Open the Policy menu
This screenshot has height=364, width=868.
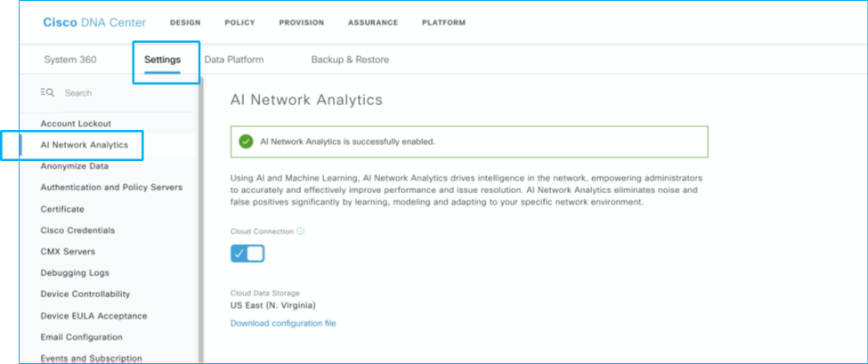(239, 22)
